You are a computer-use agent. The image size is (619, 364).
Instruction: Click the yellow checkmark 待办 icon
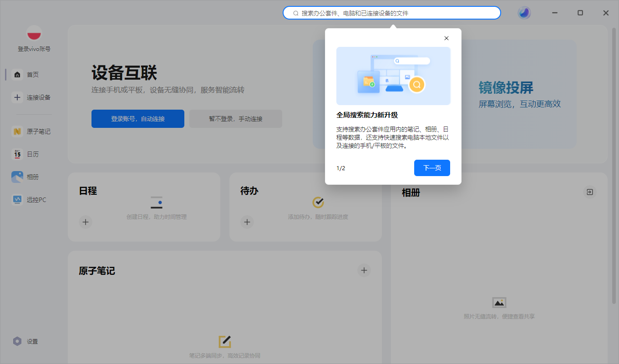tap(318, 202)
